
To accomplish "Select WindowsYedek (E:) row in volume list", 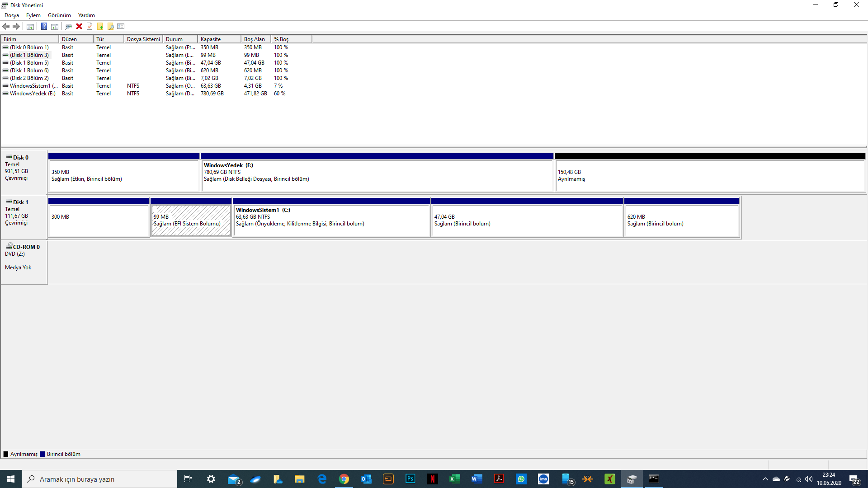I will (x=33, y=94).
